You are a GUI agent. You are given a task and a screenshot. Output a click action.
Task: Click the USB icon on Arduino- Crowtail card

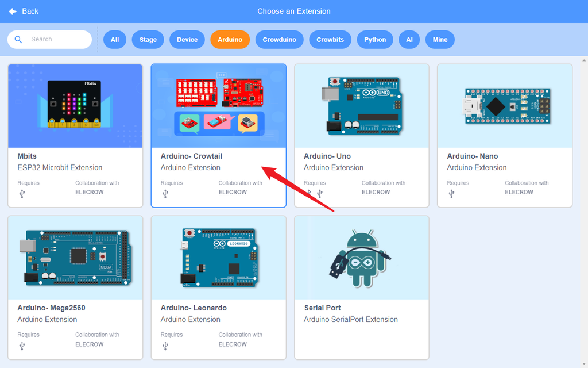point(165,194)
